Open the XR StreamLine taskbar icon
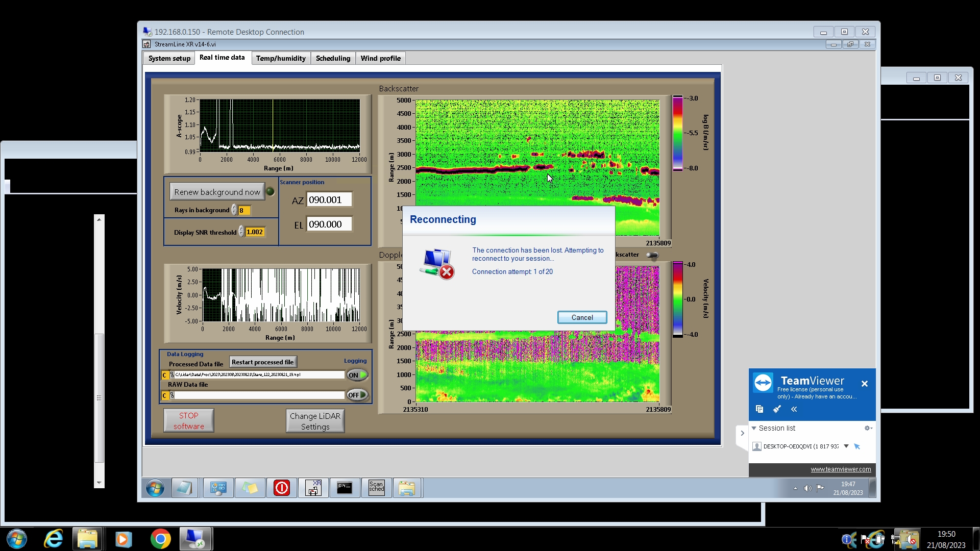 (x=313, y=488)
